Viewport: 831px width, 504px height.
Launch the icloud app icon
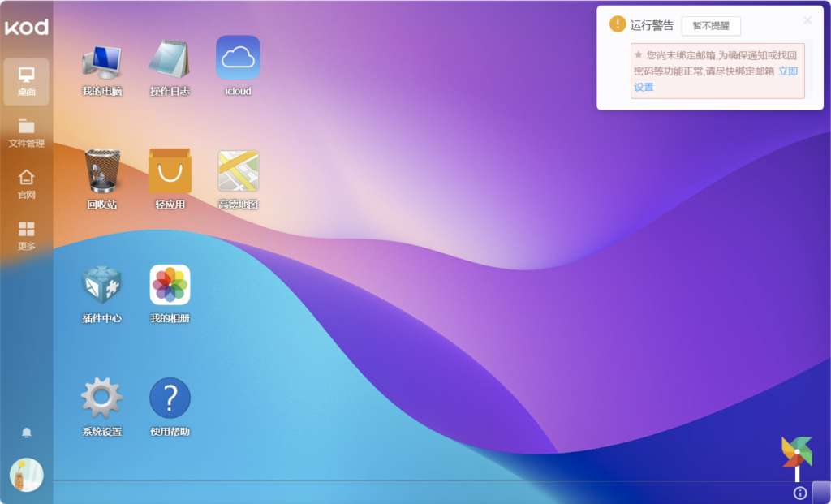point(238,58)
